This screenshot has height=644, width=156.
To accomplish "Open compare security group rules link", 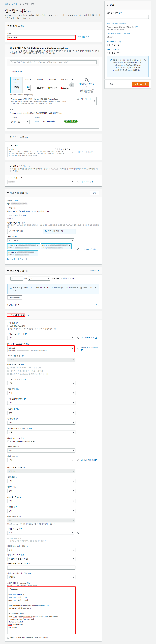I will [x=89, y=249].
